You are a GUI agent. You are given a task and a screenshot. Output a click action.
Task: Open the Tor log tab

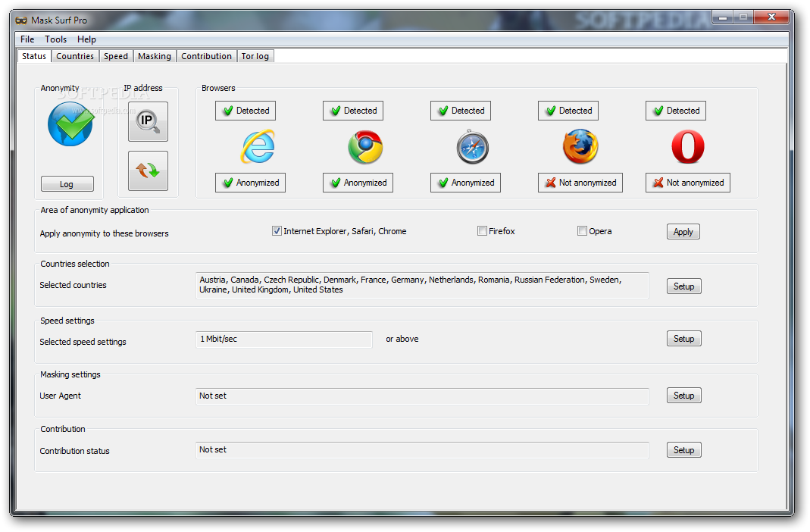(255, 56)
